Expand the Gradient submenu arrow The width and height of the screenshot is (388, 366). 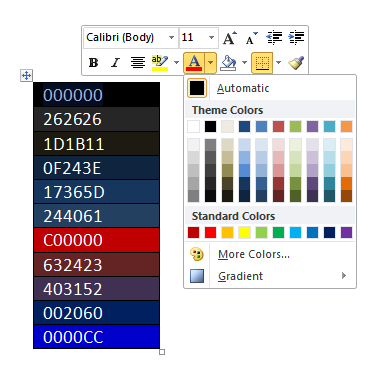coord(344,276)
